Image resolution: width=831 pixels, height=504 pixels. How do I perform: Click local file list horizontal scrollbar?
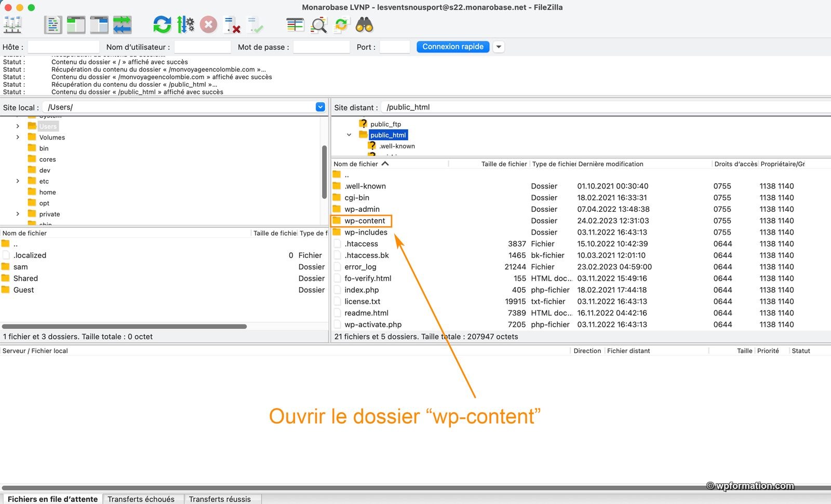pyautogui.click(x=124, y=326)
